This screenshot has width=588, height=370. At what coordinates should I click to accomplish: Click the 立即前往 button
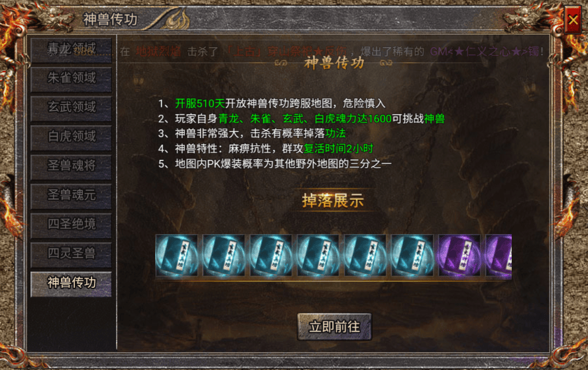pyautogui.click(x=335, y=327)
